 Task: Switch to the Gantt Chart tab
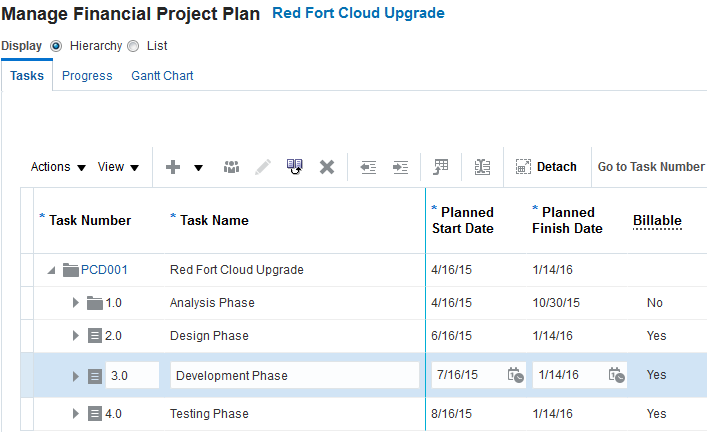162,75
